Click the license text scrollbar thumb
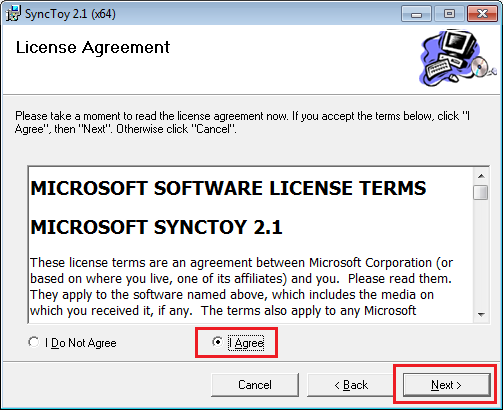The height and width of the screenshot is (410, 503). click(481, 192)
